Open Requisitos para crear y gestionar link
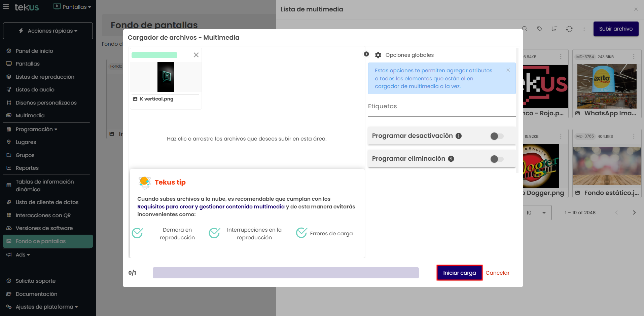This screenshot has height=316, width=644. [x=211, y=207]
